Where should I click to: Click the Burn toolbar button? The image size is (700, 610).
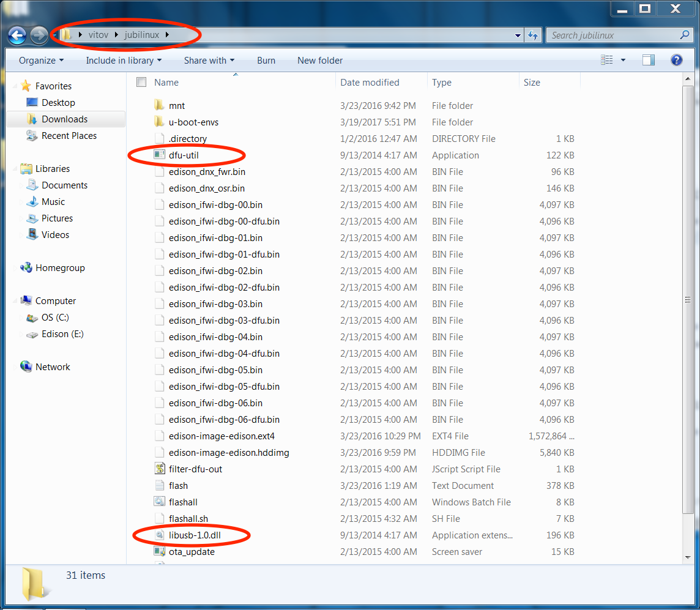(266, 60)
